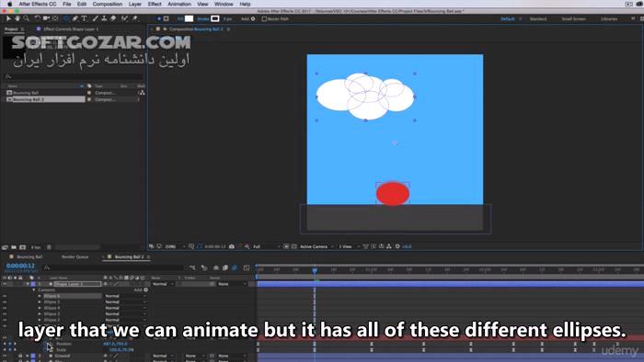Click the toolbar Add shape button
This screenshot has width=644, height=362.
247,19
